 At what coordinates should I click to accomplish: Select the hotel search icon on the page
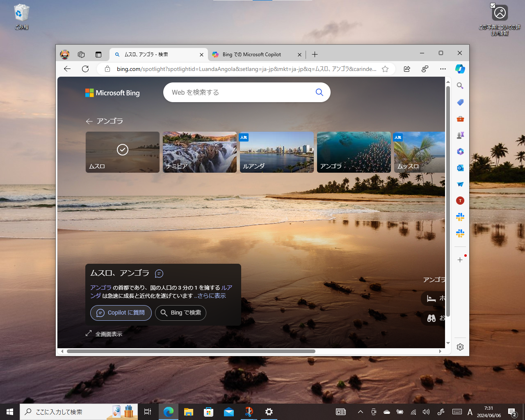click(x=431, y=298)
